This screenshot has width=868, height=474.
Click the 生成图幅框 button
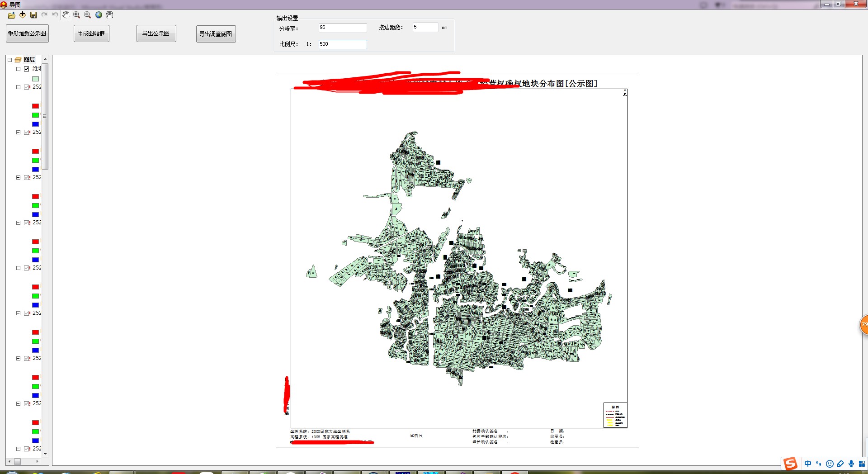[91, 33]
